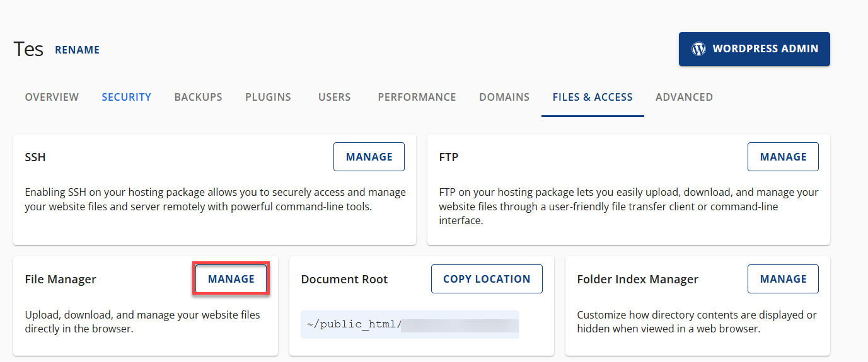Select the Plugins tab
This screenshot has height=362, width=868.
coord(268,97)
